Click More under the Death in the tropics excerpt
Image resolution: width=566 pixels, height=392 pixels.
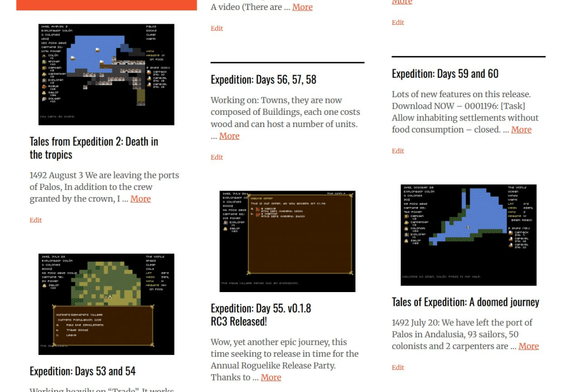coord(140,199)
